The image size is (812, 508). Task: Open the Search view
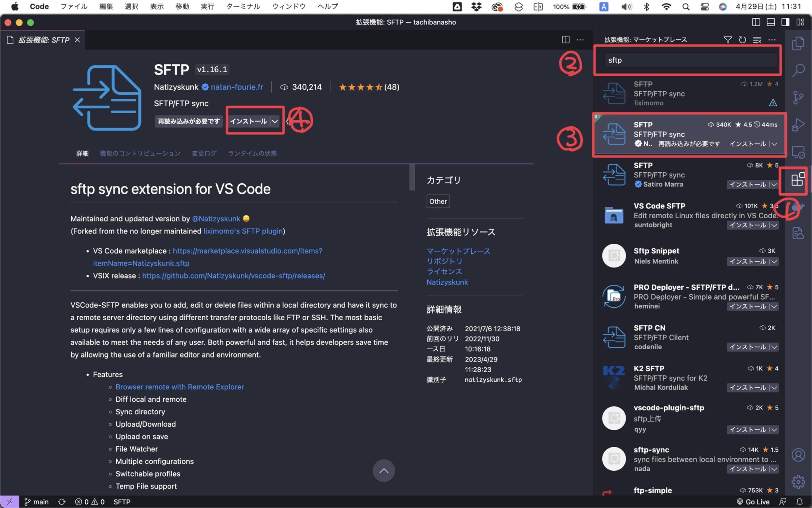click(x=799, y=70)
